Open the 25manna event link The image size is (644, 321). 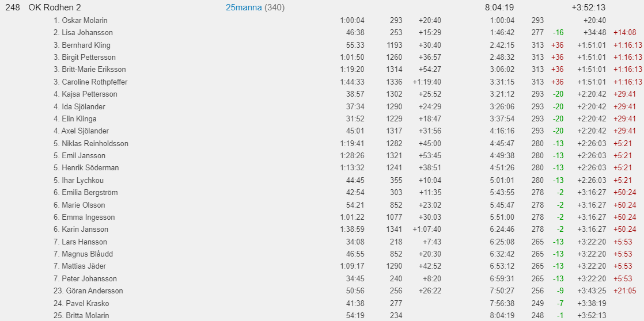click(x=244, y=7)
